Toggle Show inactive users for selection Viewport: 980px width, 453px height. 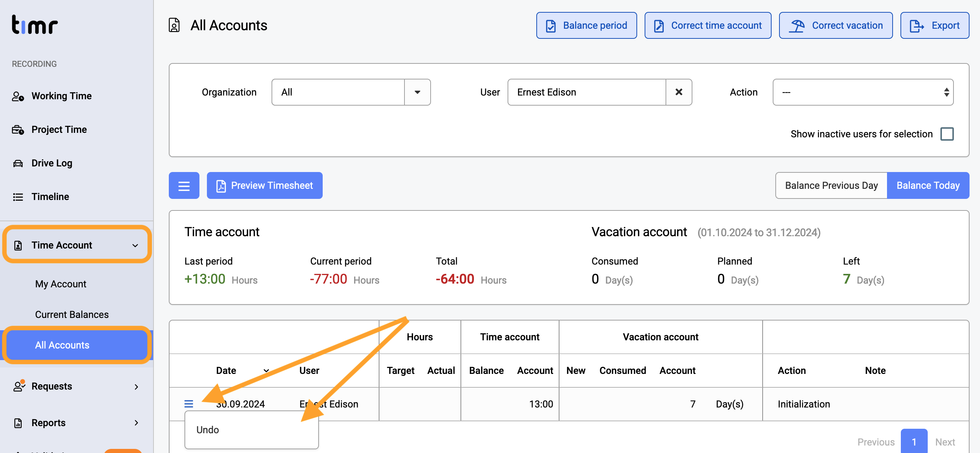click(947, 134)
